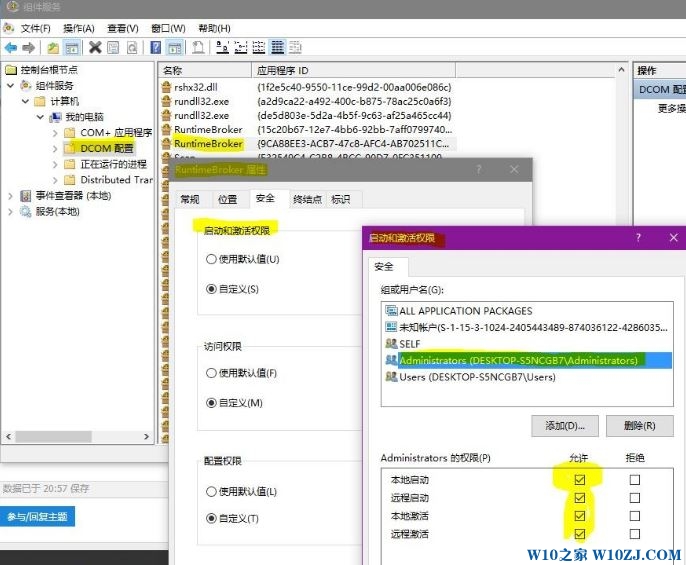Select 自定义(M) under access permissions
The image size is (686, 565).
[211, 403]
